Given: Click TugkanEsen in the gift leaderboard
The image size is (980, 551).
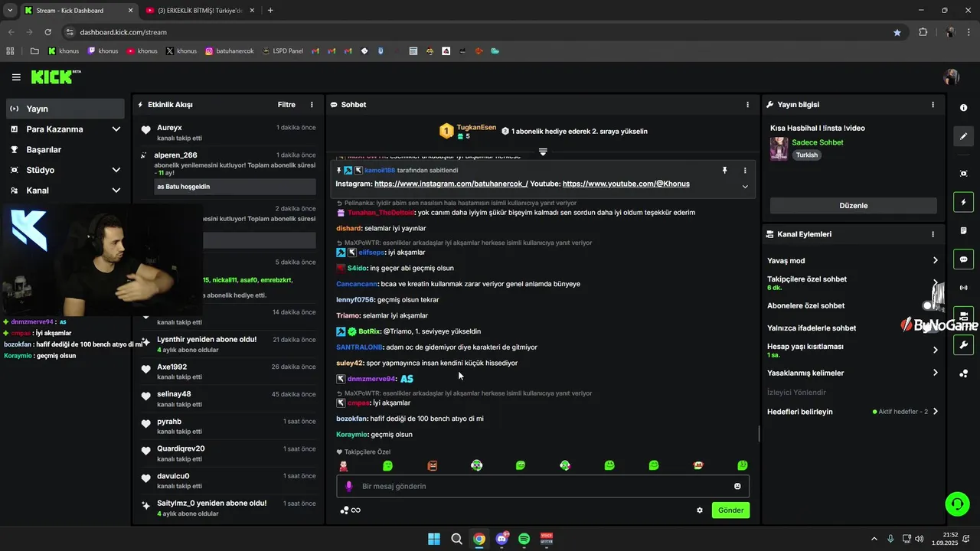Looking at the screenshot, I should (x=476, y=127).
